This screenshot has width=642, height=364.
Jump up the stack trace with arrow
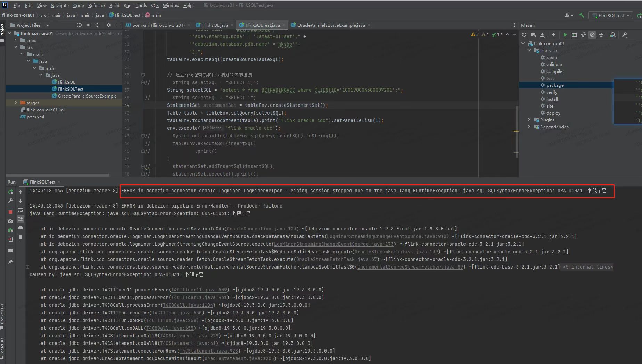(x=20, y=192)
